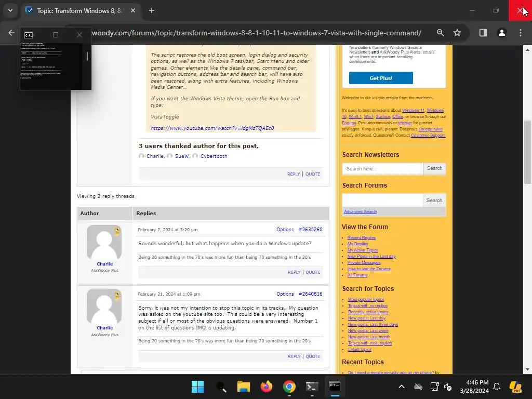Click Charlie's avatar on February 21 reply
Screen dimensions: 532x399
click(x=104, y=307)
